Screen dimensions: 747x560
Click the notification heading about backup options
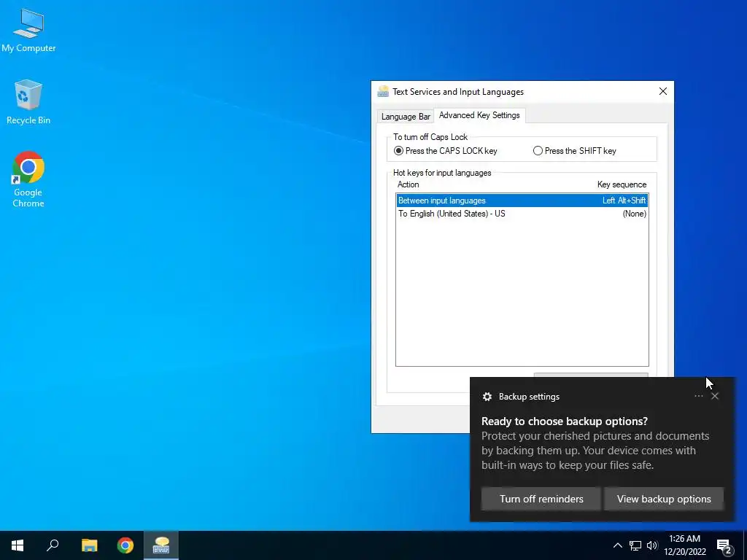pyautogui.click(x=565, y=421)
